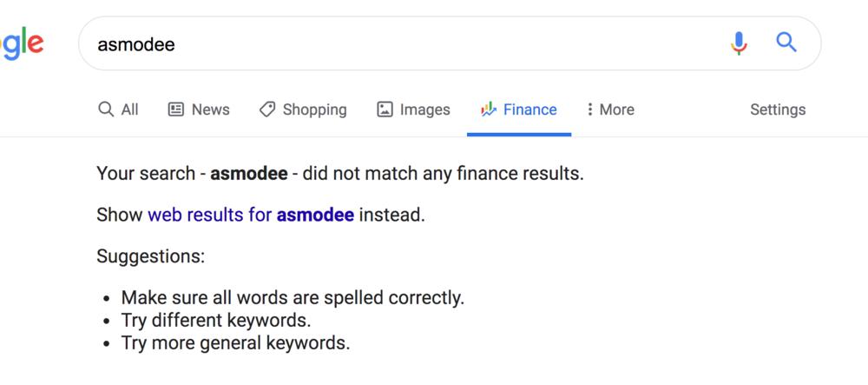Open the Settings menu
The width and height of the screenshot is (868, 385).
point(778,110)
